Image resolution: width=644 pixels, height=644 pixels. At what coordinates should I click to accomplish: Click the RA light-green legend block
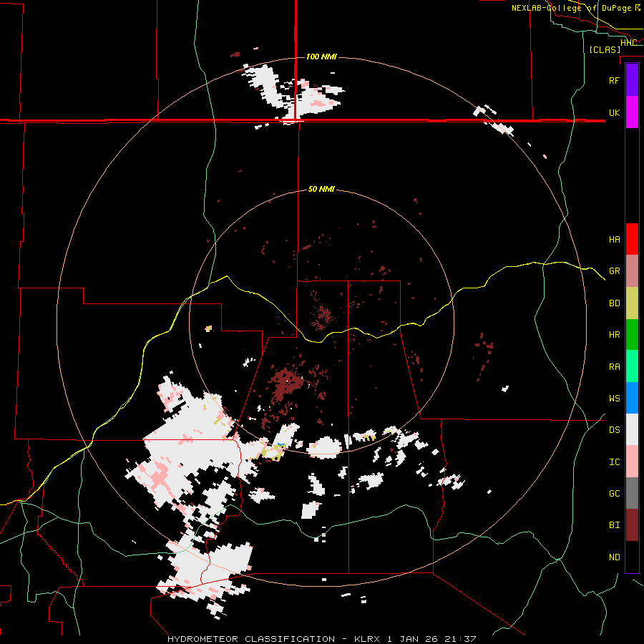632,366
